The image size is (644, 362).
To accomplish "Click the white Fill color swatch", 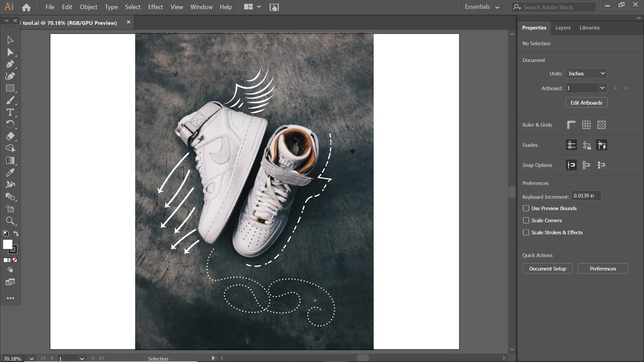I will point(8,245).
